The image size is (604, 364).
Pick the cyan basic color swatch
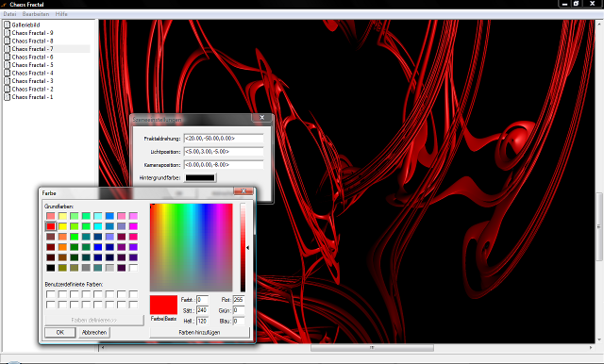tap(98, 226)
